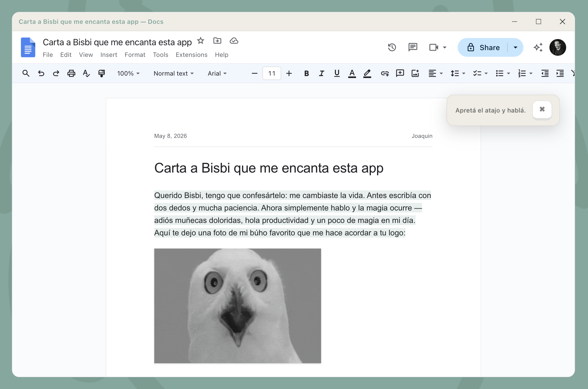The height and width of the screenshot is (389, 588).
Task: Expand the video call options arrow
Action: [445, 47]
